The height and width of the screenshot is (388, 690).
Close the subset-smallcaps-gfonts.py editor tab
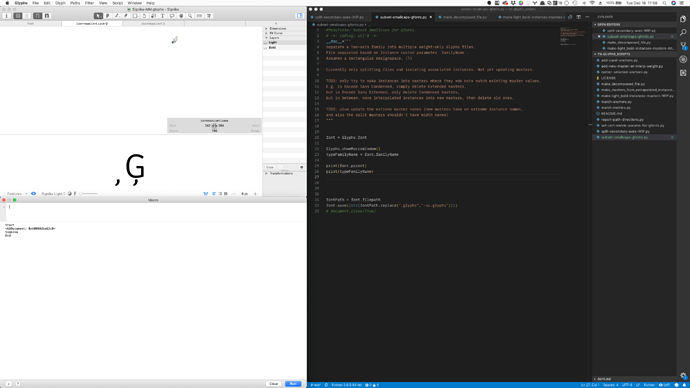(x=430, y=17)
